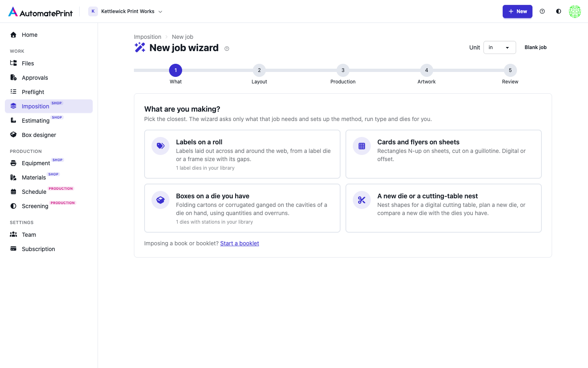The height and width of the screenshot is (368, 588).
Task: Choose the Labels on a roll card
Action: 242,154
